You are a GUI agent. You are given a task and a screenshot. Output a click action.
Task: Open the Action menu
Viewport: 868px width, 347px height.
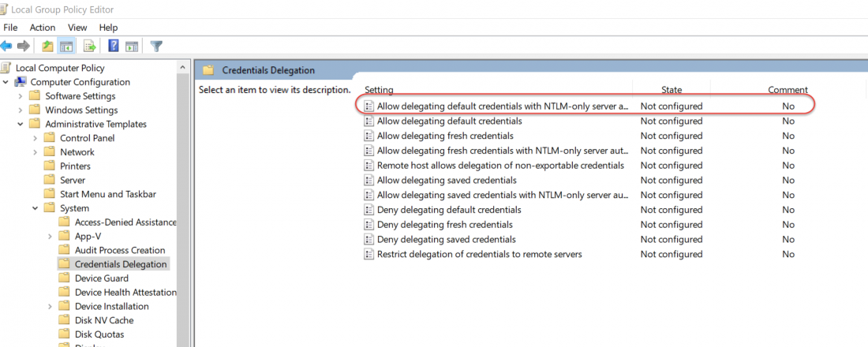point(43,27)
